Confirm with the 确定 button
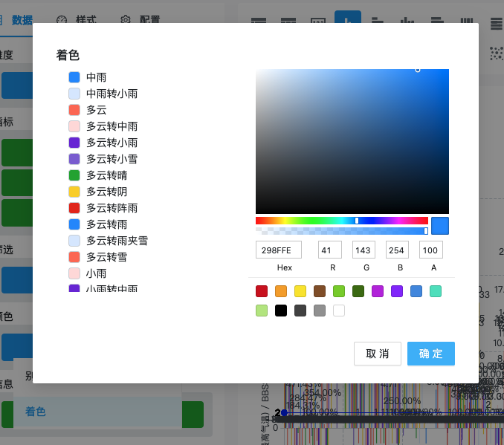The image size is (504, 445). [431, 354]
